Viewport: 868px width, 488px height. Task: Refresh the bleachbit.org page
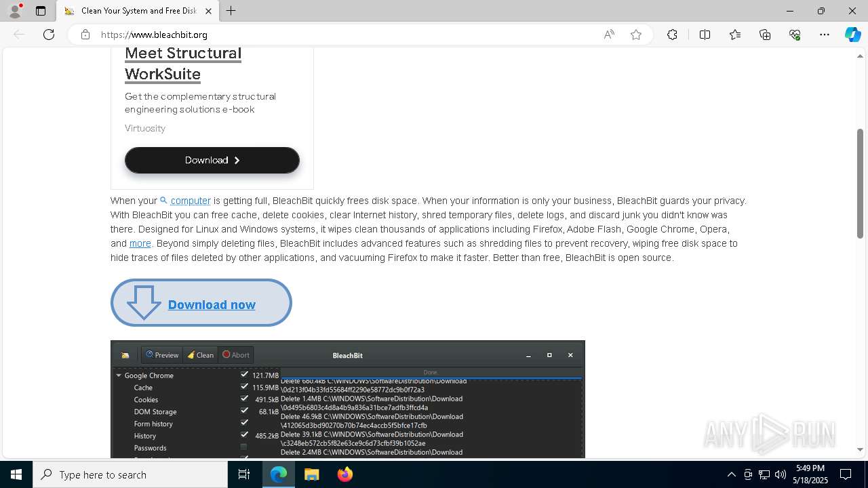[49, 35]
